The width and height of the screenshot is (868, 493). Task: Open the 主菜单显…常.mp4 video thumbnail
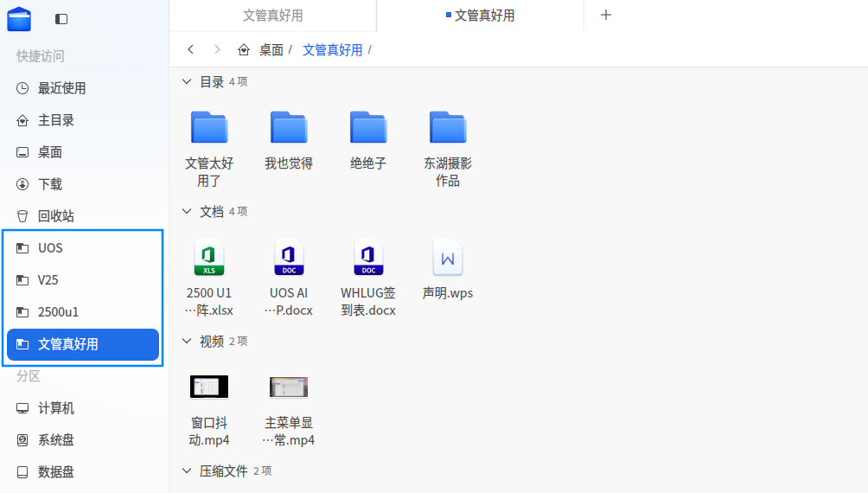(x=289, y=387)
